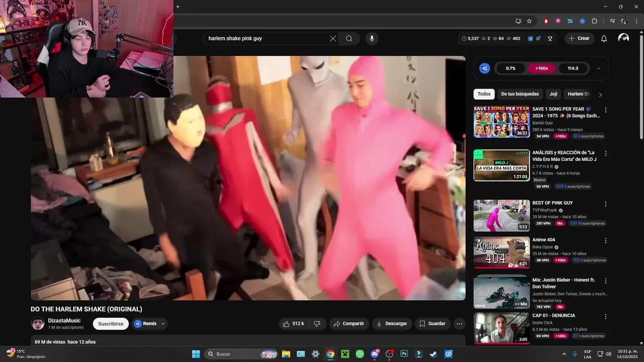Open a new browser tab
Image resolution: width=644 pixels, height=362 pixels.
[178, 7]
